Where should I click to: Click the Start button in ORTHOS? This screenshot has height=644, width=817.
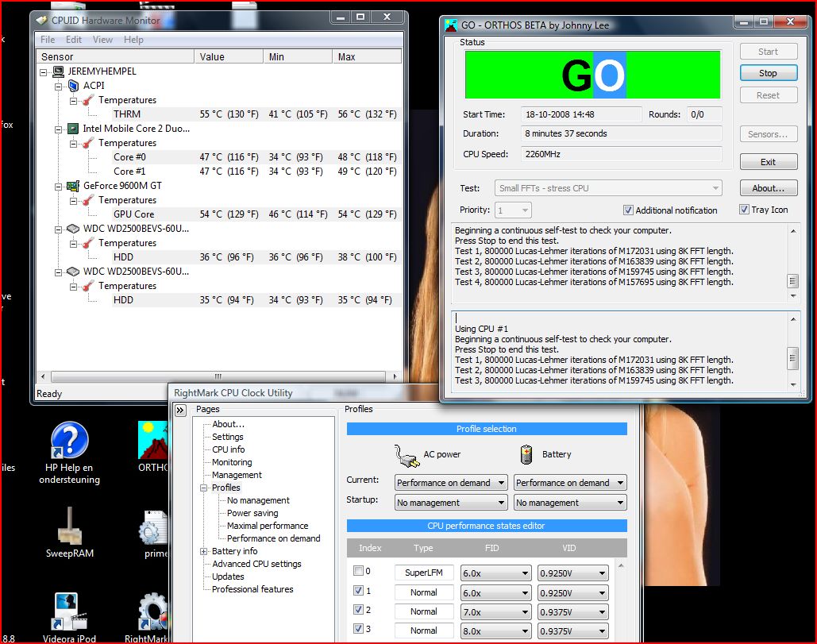point(769,51)
